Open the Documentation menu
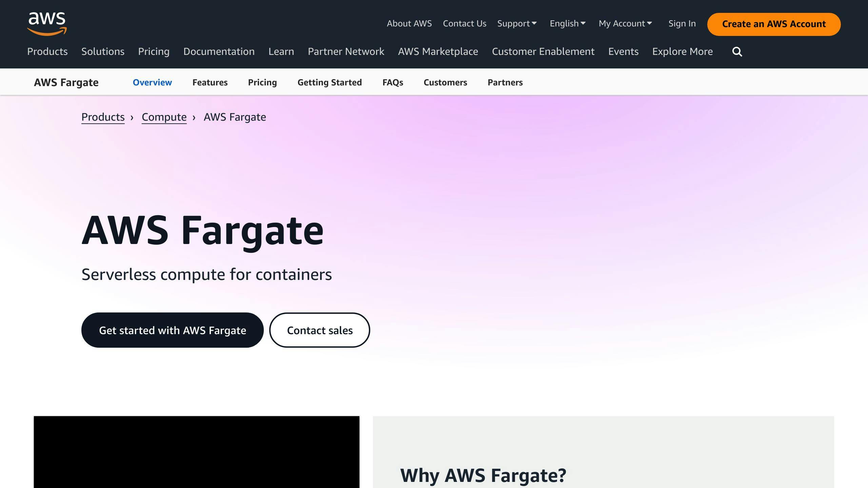Image resolution: width=868 pixels, height=488 pixels. pos(219,52)
